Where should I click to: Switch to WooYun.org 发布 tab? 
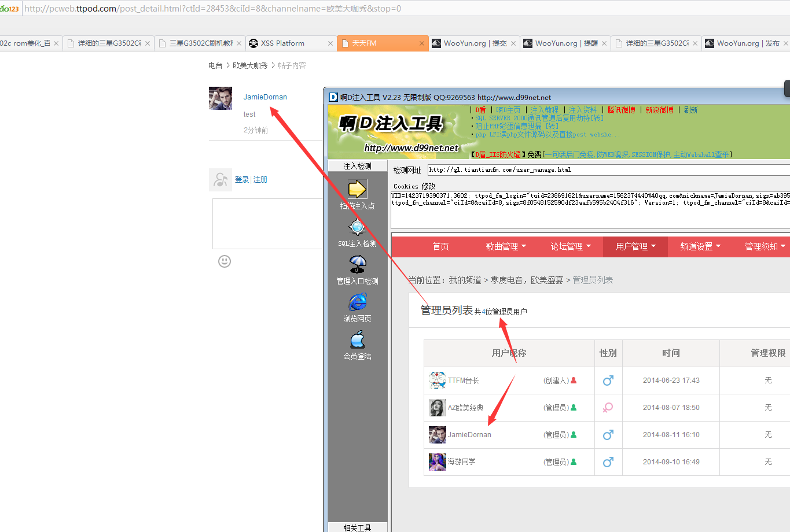[747, 43]
